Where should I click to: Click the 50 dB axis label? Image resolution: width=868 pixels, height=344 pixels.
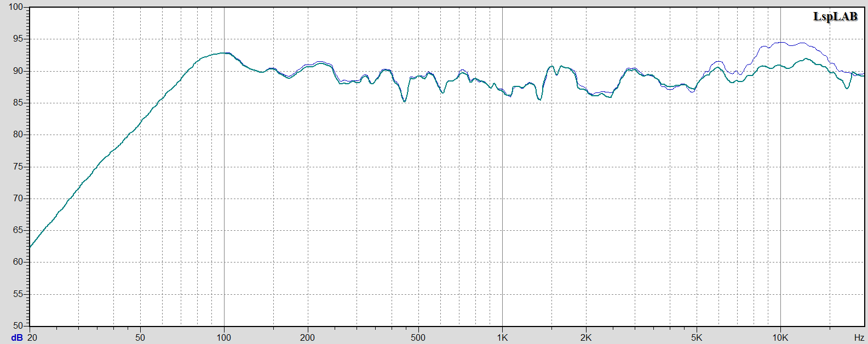pos(18,326)
